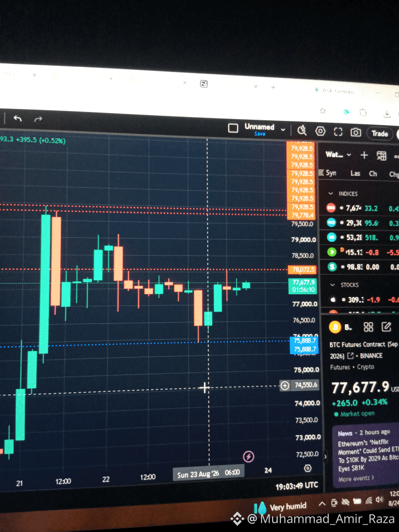Add a symbol to watchlist with plus icon

point(364,156)
